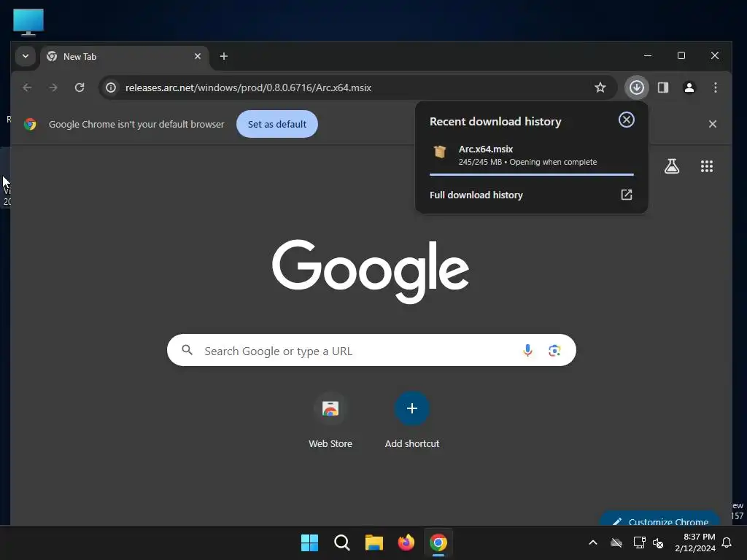The height and width of the screenshot is (560, 747).
Task: Dismiss the default browser infobar
Action: 712,124
